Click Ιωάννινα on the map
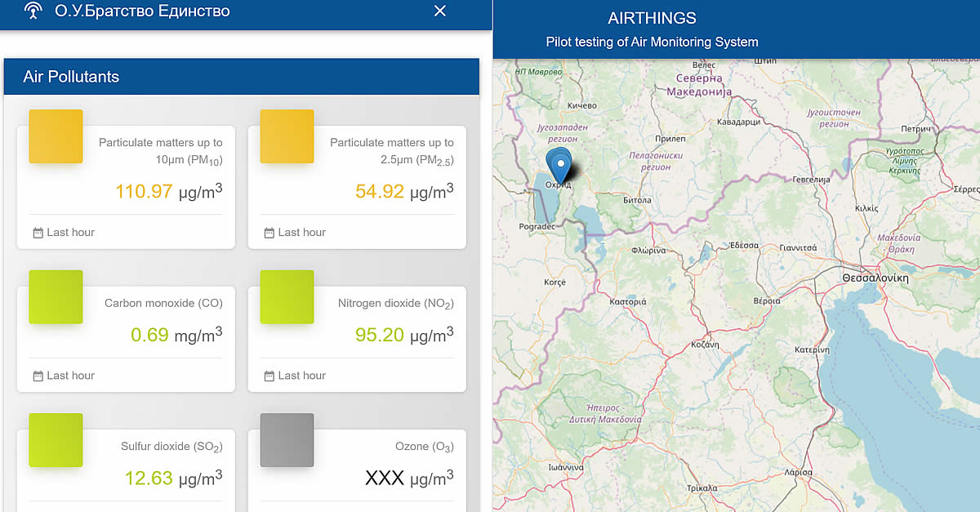Image resolution: width=980 pixels, height=512 pixels. click(565, 467)
